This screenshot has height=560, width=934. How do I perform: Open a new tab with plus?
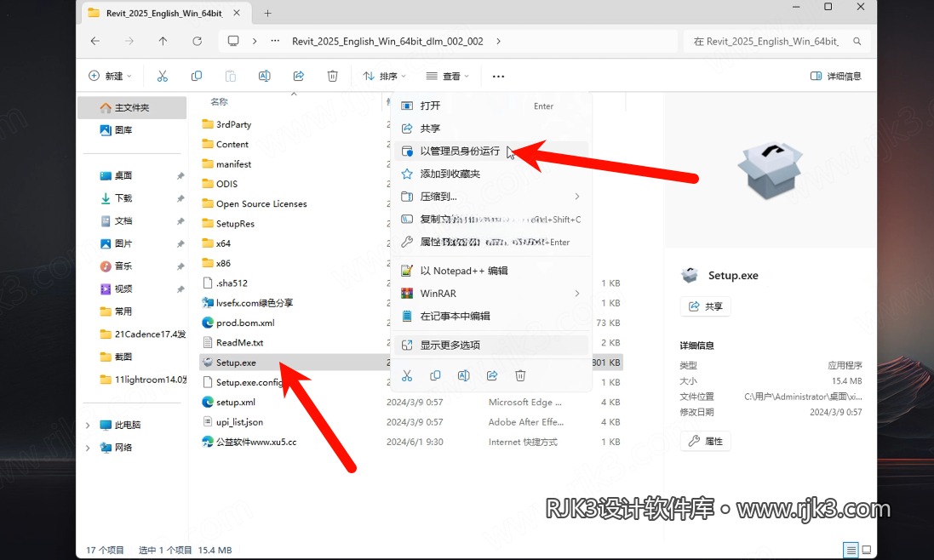267,13
